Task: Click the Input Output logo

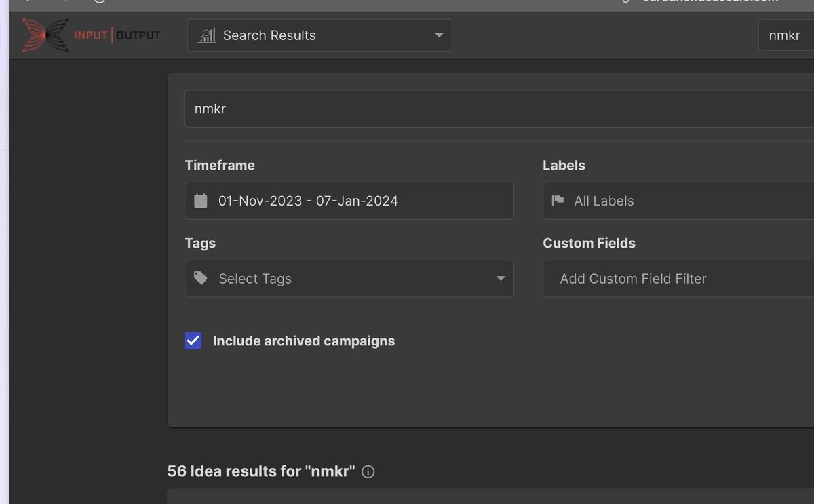Action: (91, 35)
